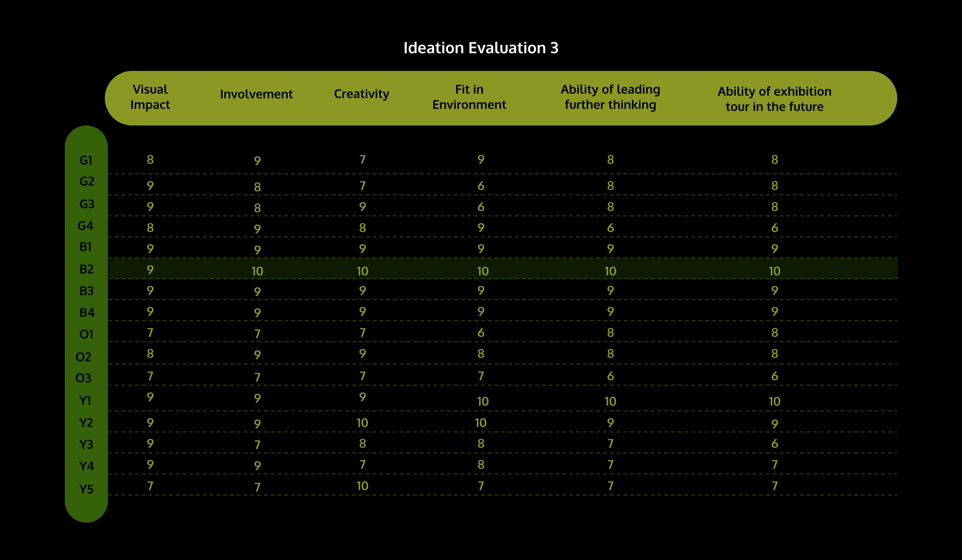Click row label O1
The image size is (962, 560).
[x=86, y=334]
